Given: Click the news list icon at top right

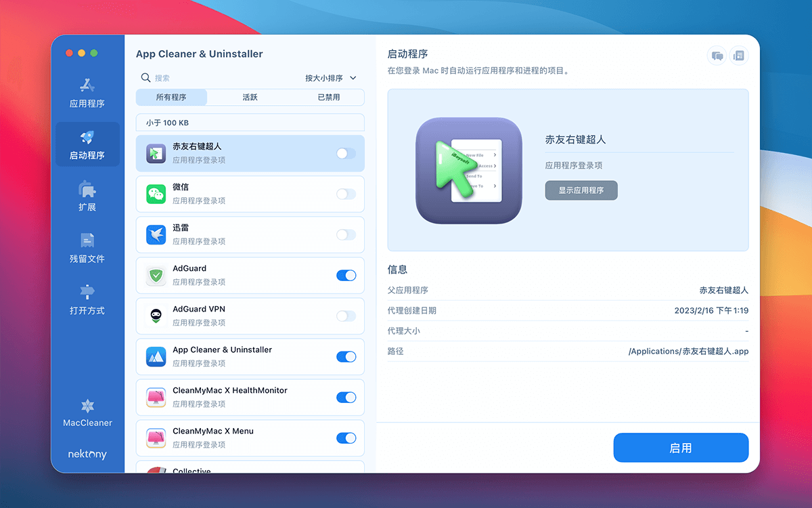Looking at the screenshot, I should click(738, 56).
